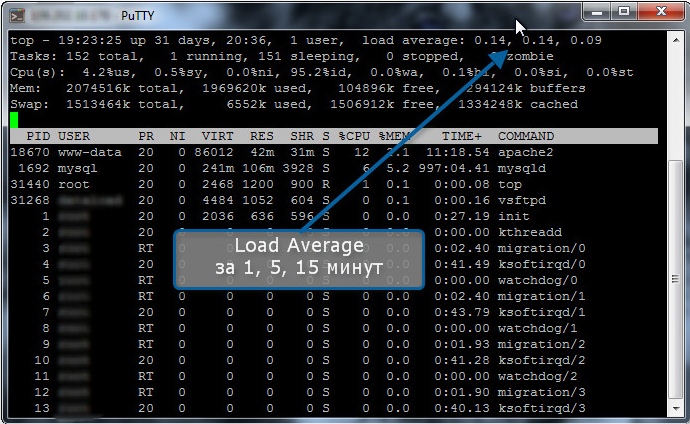
Task: Maximize the PuTTY terminal window
Action: tap(626, 11)
